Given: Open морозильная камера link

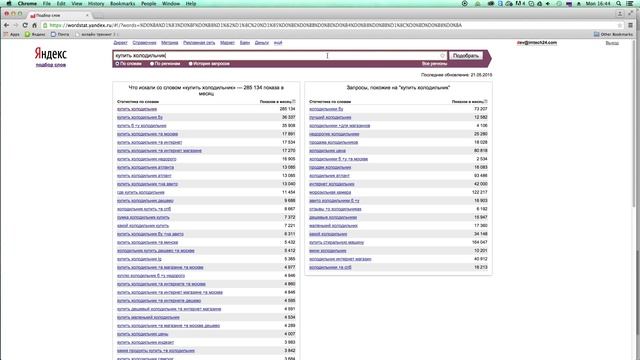Looking at the screenshot, I should tap(330, 192).
